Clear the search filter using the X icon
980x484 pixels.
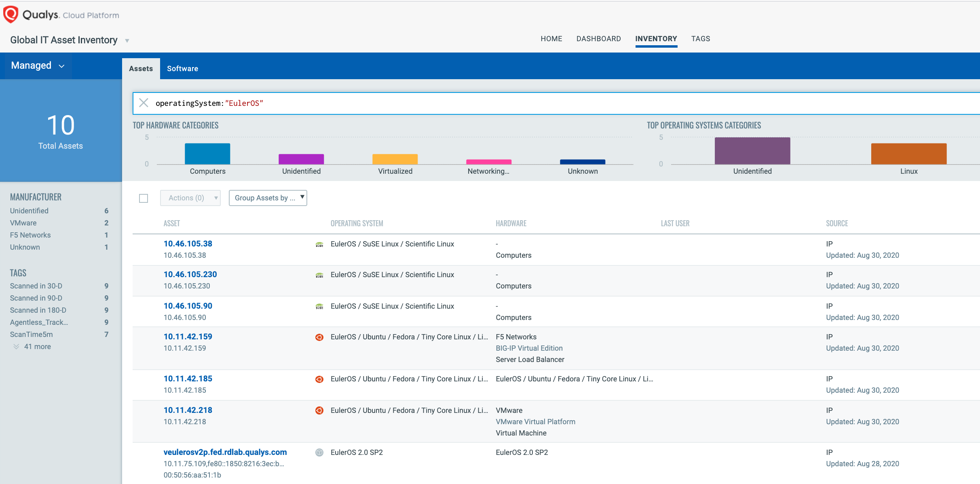click(144, 103)
